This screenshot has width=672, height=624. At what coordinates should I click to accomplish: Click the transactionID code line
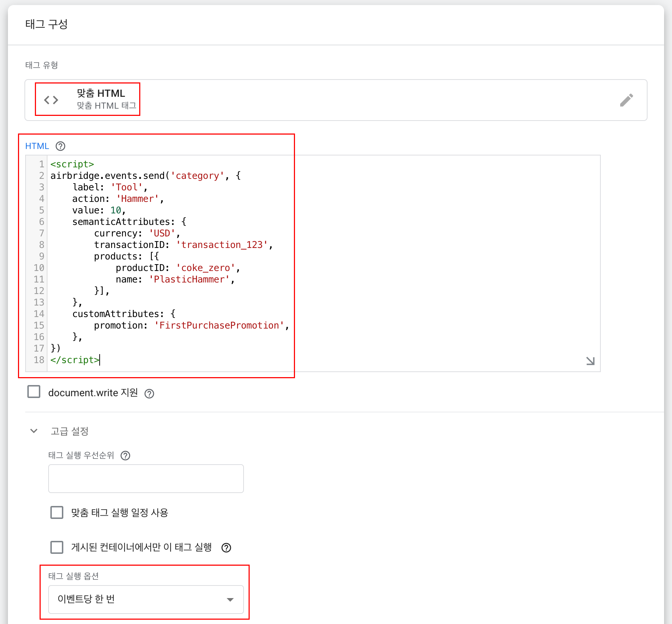tap(183, 245)
